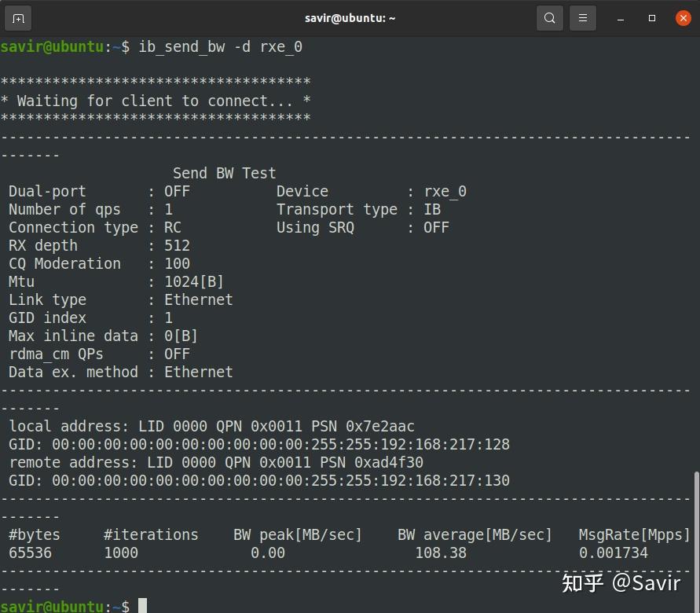Click the 108.38 average bandwidth value
Image resolution: width=700 pixels, height=613 pixels.
(x=441, y=552)
